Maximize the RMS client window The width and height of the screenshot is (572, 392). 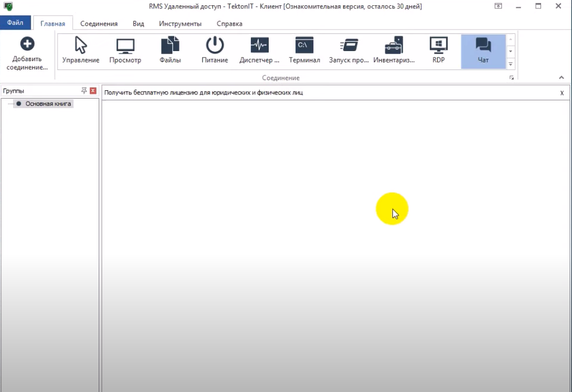tap(538, 6)
